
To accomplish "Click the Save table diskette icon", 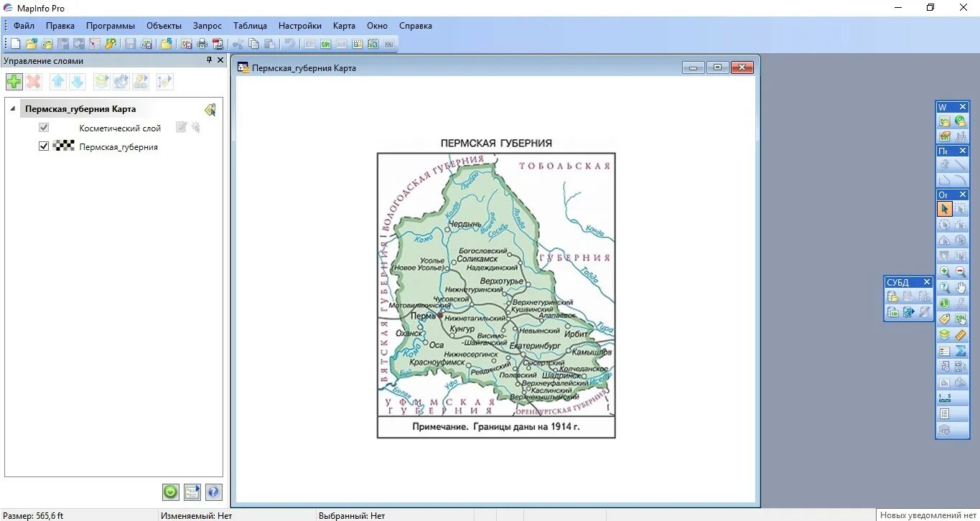I will [x=130, y=44].
